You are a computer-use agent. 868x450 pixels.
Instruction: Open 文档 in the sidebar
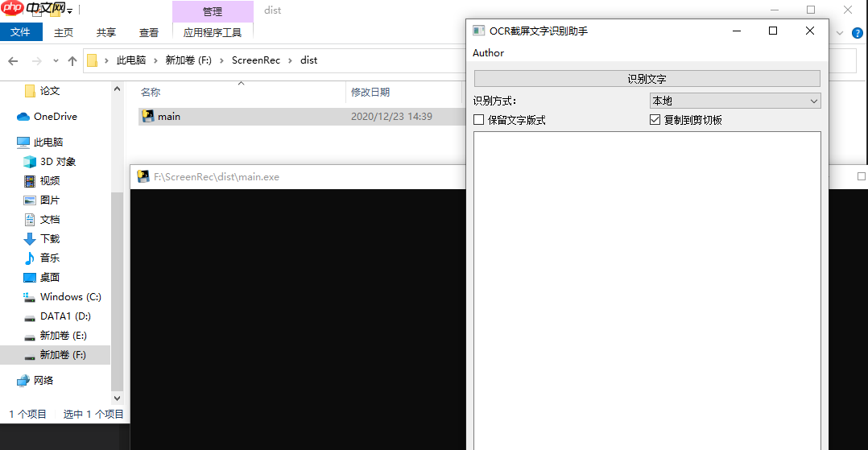tap(50, 219)
